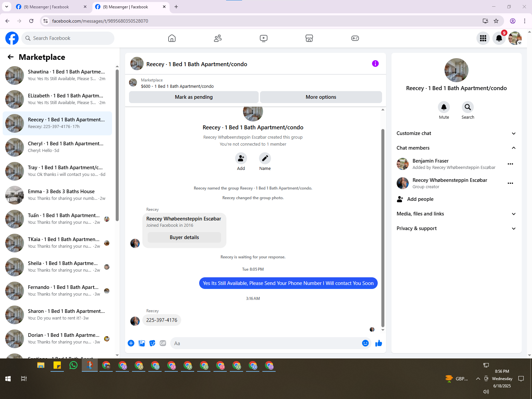Image resolution: width=532 pixels, height=399 pixels.
Task: Click the Mark as pending button
Action: tap(194, 97)
